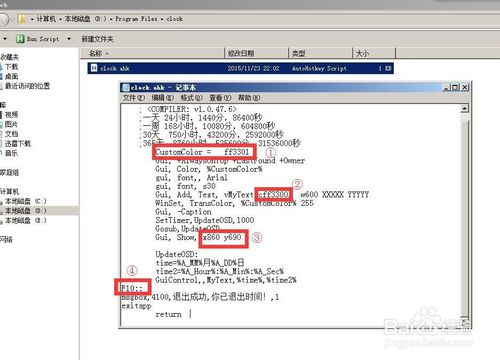Select 本地磁盘 (E:) in sidebar
This screenshot has width=500, height=360.
point(25,220)
